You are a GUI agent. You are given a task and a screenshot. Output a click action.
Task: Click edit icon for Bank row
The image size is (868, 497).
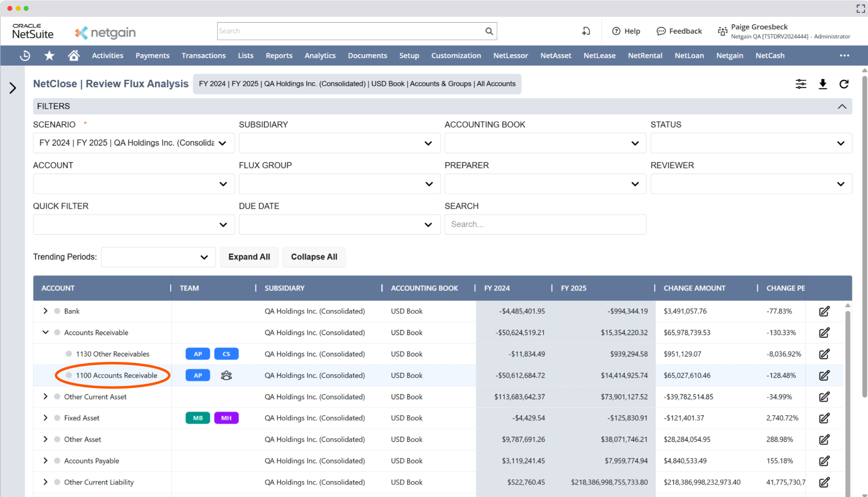(x=824, y=312)
